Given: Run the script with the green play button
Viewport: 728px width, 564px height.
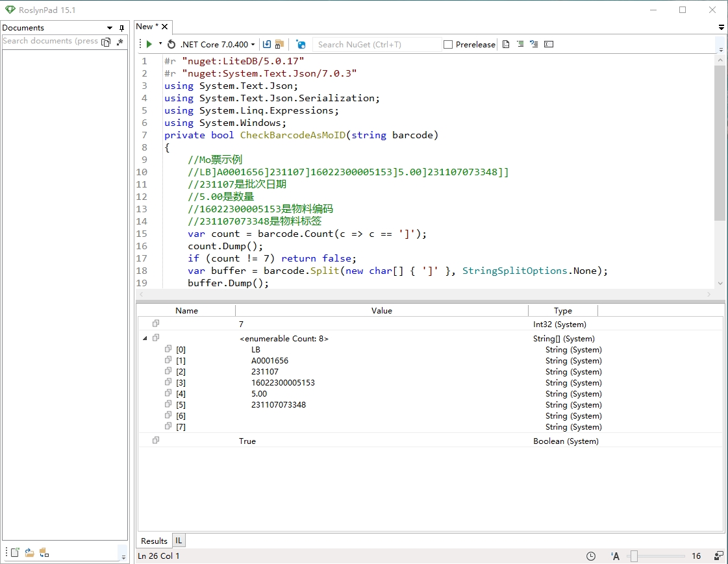Looking at the screenshot, I should (x=149, y=44).
